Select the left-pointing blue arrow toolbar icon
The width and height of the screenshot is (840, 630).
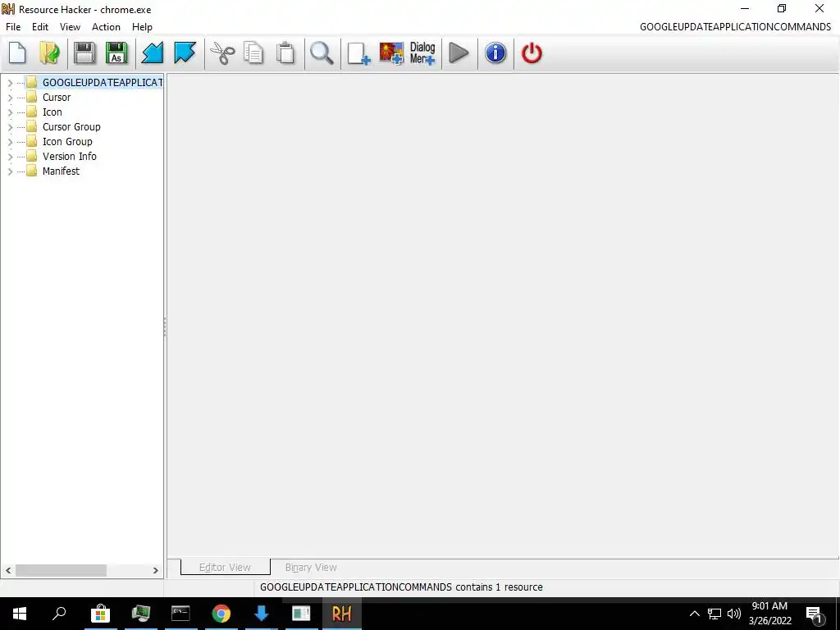(152, 53)
